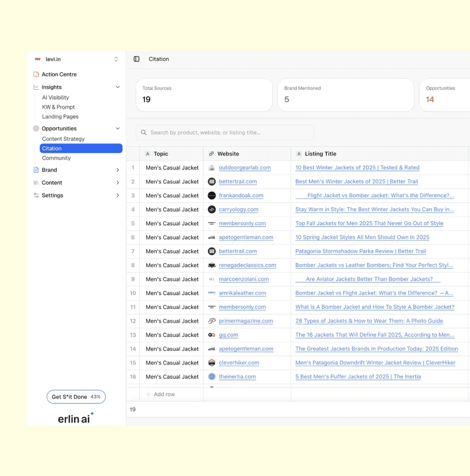Click the outdoorgearlab.com favicon
Image resolution: width=470 pixels, height=476 pixels.
tap(212, 168)
